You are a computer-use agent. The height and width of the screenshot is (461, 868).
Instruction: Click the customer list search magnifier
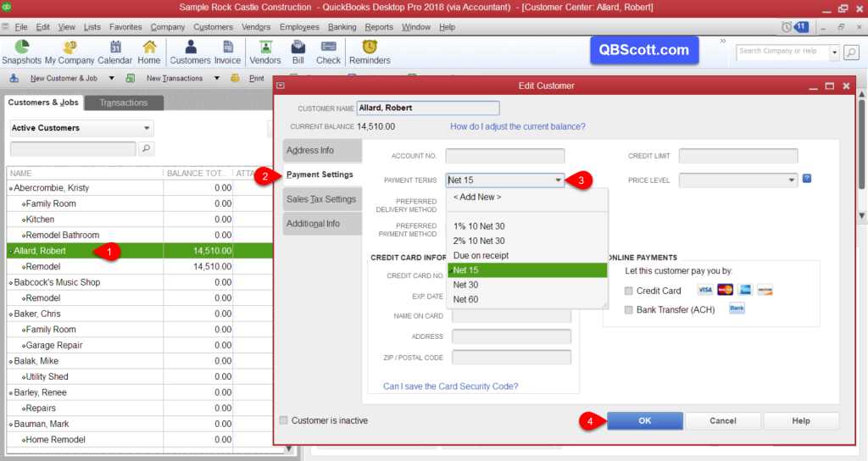point(146,148)
